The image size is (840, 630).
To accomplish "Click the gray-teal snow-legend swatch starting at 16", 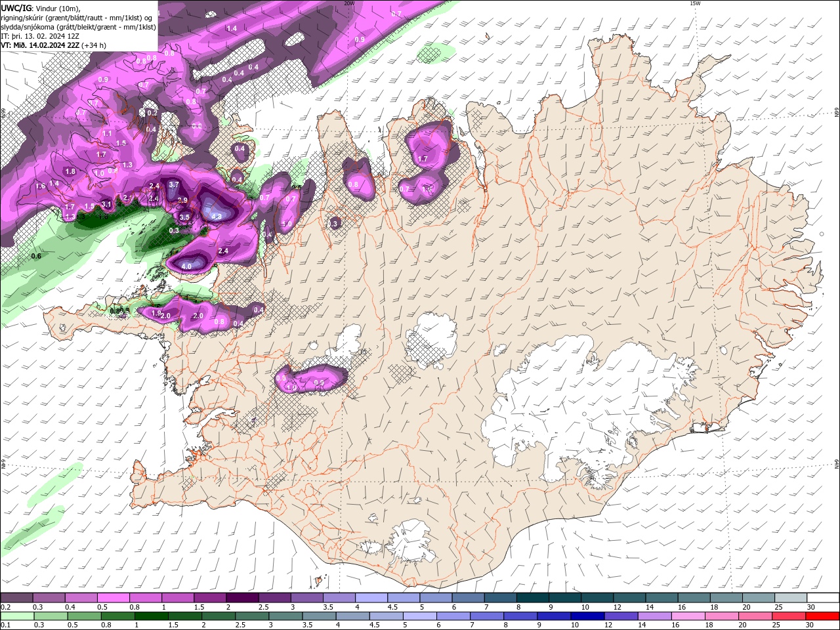I will (x=694, y=598).
